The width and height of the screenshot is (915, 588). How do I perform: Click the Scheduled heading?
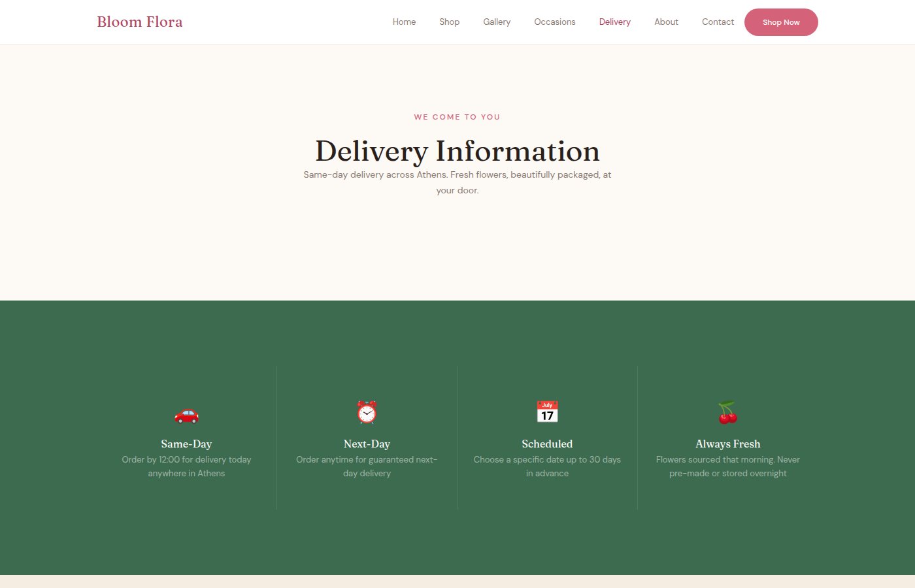(547, 444)
